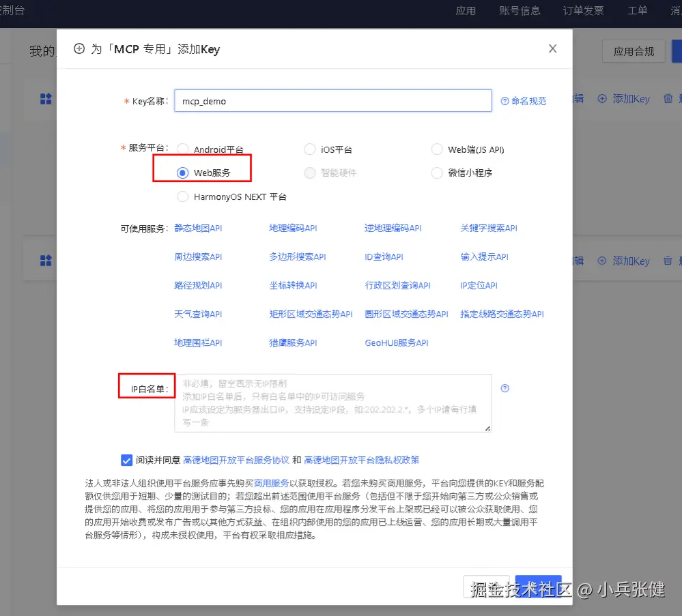Open the 订单发票 top menu item

(x=583, y=10)
